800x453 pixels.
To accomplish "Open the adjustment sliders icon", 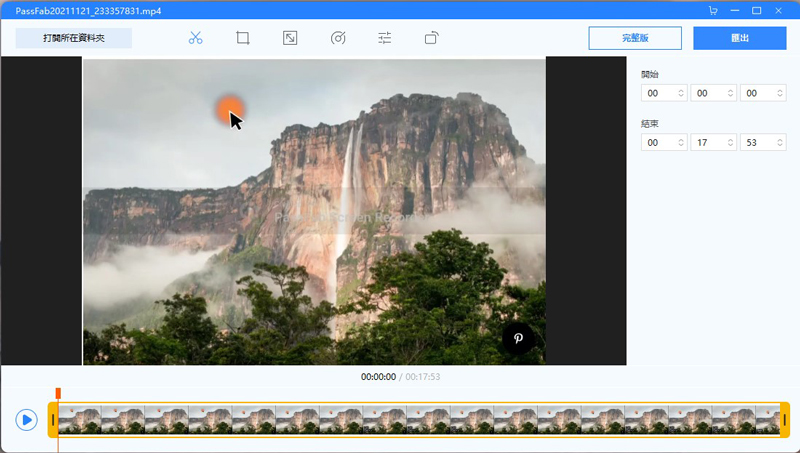I will coord(385,38).
